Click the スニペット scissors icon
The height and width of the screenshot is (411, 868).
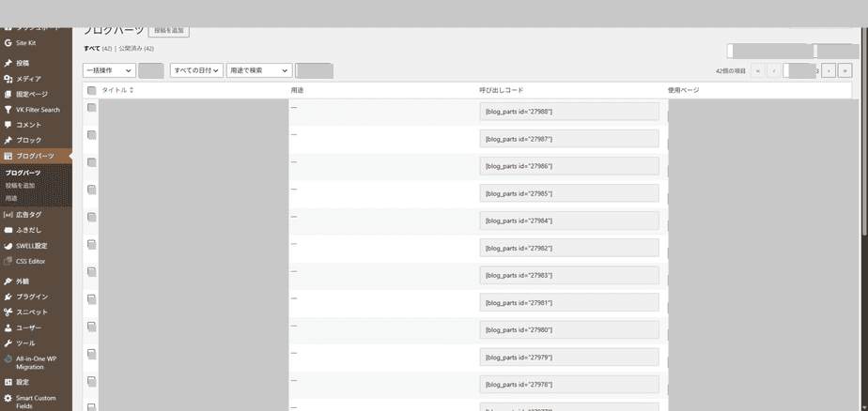8,312
